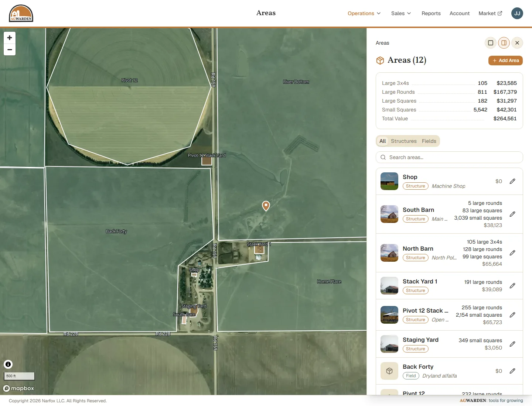The image size is (532, 406).
Task: Edit the Stack Yard 1 area
Action: pyautogui.click(x=512, y=286)
